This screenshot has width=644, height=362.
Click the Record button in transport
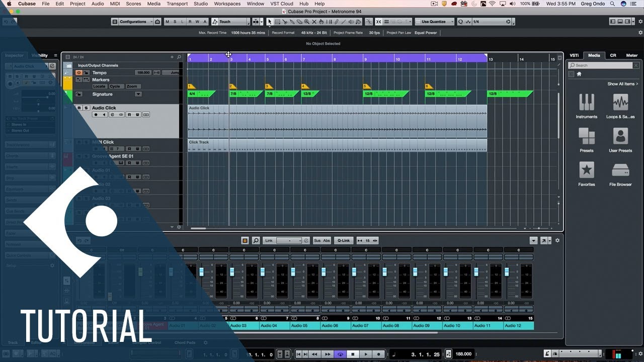379,354
